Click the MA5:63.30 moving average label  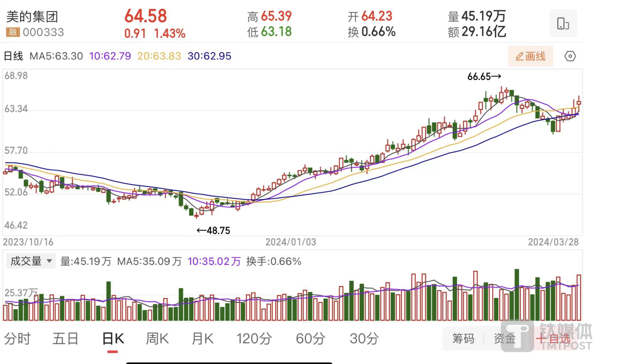pyautogui.click(x=56, y=56)
